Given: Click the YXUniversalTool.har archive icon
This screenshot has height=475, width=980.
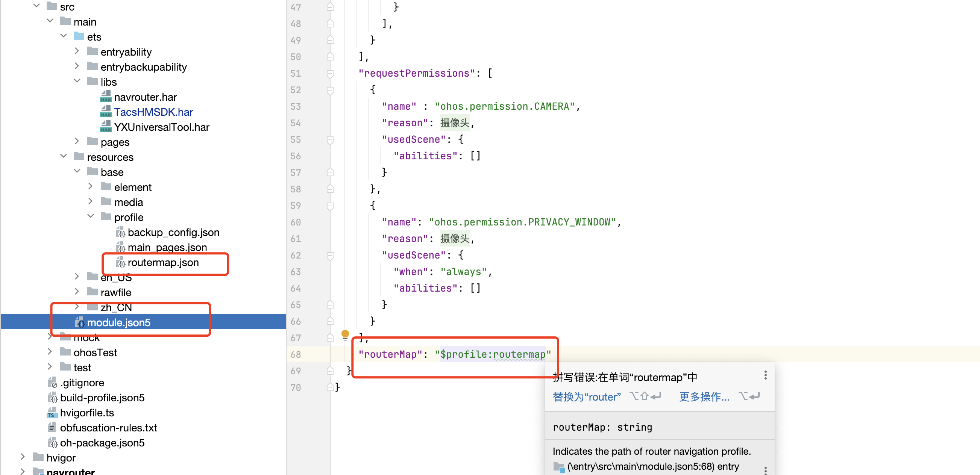Looking at the screenshot, I should pyautogui.click(x=106, y=127).
